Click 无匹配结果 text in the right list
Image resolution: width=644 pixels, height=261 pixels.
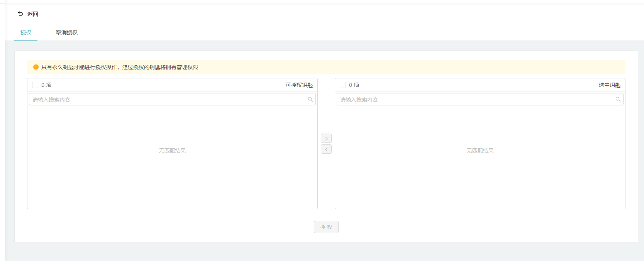tap(480, 151)
